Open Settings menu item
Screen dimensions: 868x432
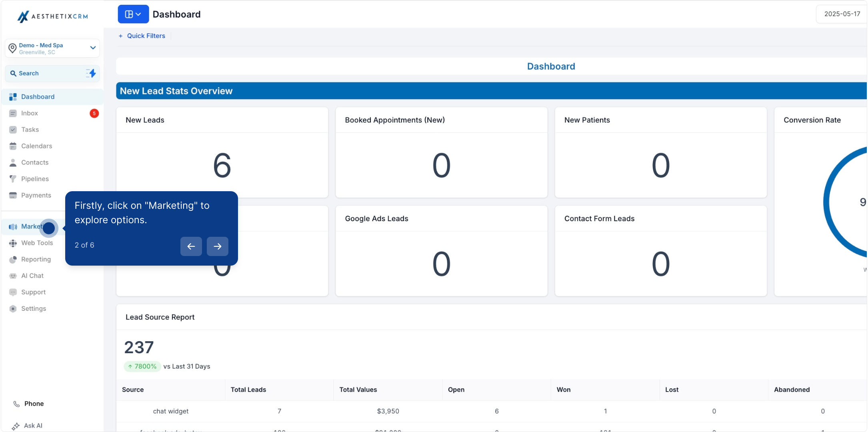pyautogui.click(x=52, y=308)
